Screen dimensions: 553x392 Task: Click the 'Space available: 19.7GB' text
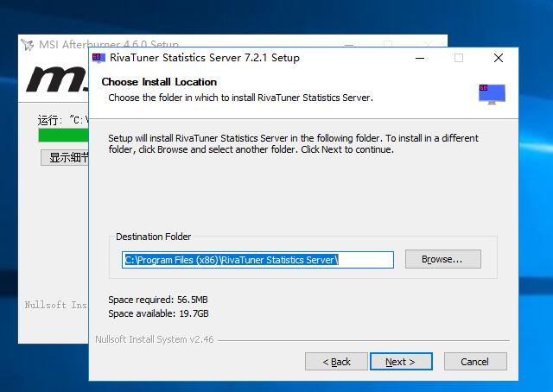point(158,313)
